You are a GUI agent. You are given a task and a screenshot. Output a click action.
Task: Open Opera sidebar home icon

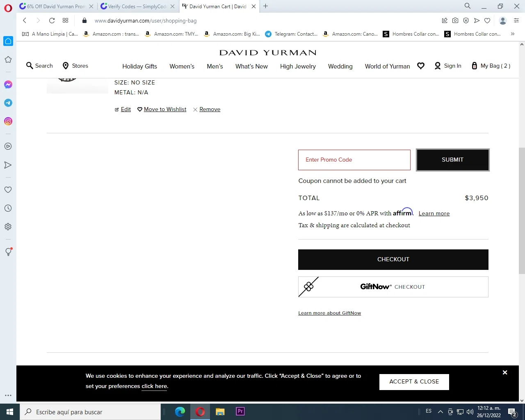click(x=8, y=41)
